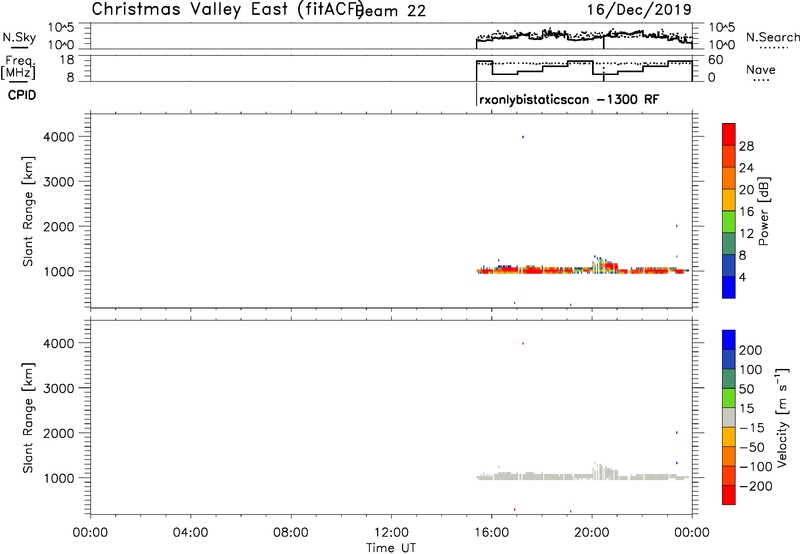Click the '28' tick on the Power colorbar

(x=746, y=146)
